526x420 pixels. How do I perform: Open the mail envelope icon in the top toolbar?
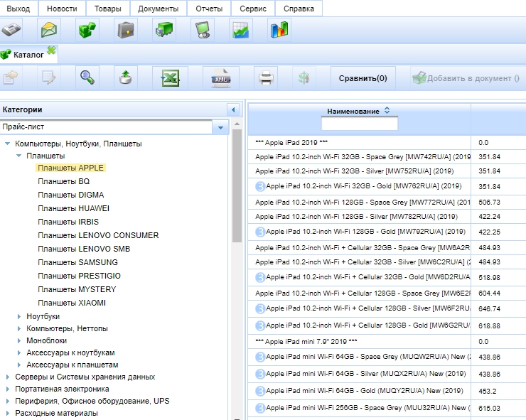tap(49, 30)
